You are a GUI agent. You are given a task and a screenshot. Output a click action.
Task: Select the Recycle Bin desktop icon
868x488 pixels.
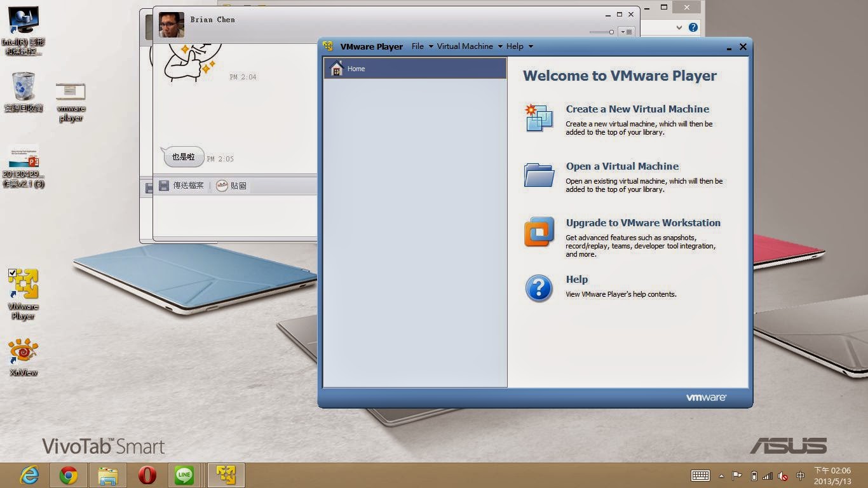pos(24,92)
